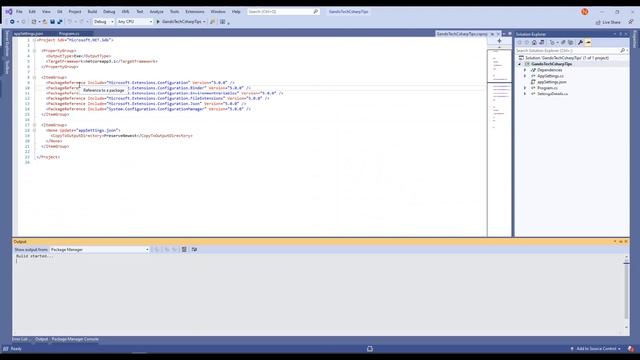Collapse the PropertyGroup fold marker
640x360 pixels.
pos(34,51)
